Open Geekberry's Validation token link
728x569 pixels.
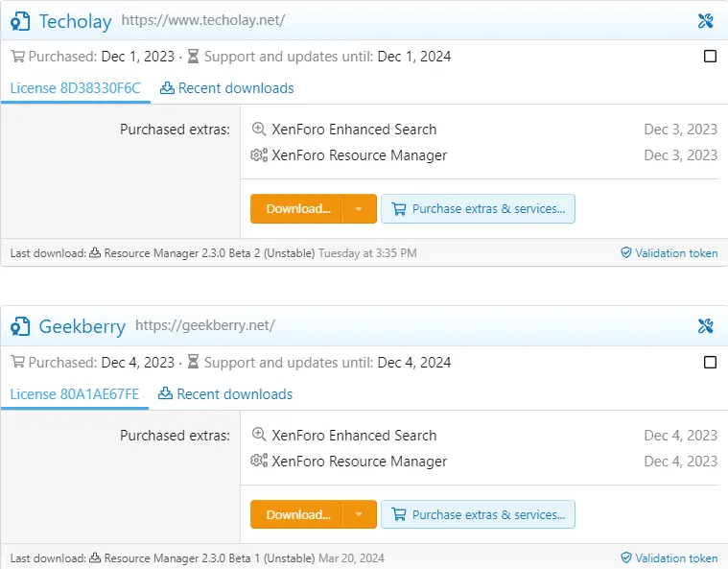click(x=676, y=557)
